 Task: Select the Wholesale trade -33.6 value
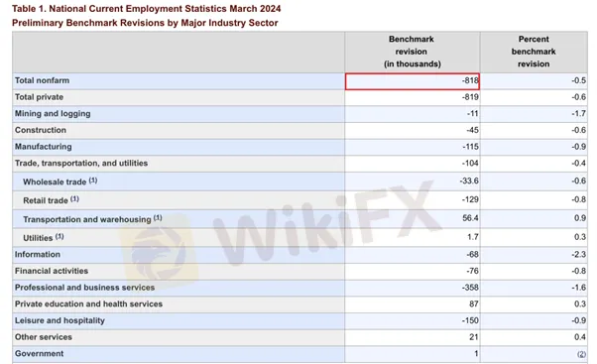click(x=469, y=181)
